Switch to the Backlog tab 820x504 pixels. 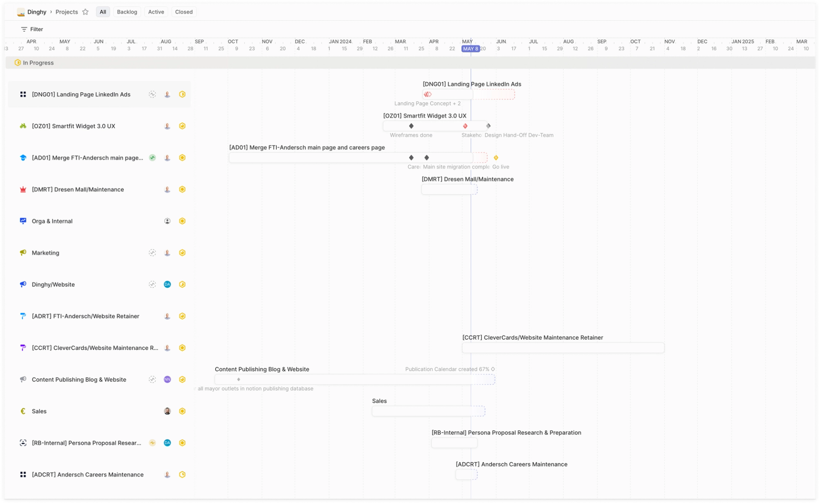coord(125,12)
